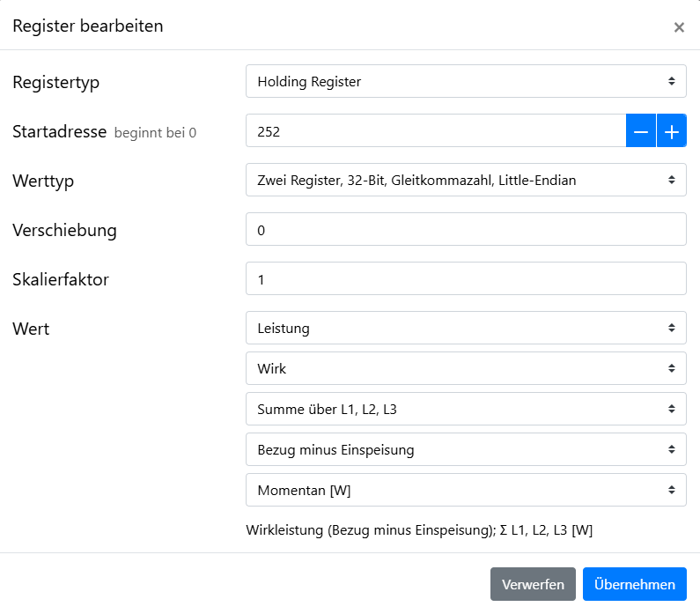Click into the Skalierfaktor input field
The image size is (700, 614).
click(465, 279)
